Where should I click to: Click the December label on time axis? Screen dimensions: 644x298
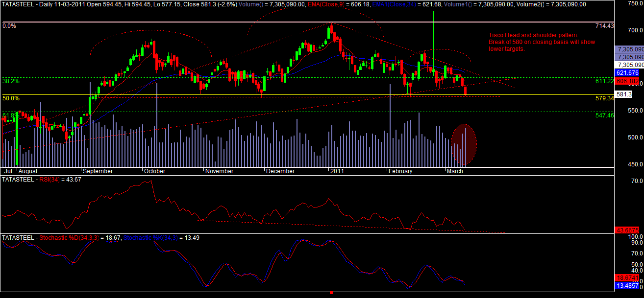point(280,171)
